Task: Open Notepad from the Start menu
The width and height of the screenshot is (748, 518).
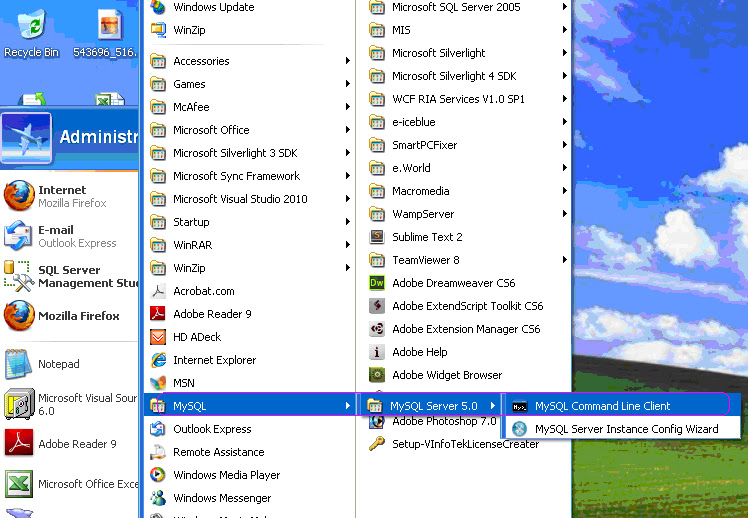Action: [x=69, y=364]
